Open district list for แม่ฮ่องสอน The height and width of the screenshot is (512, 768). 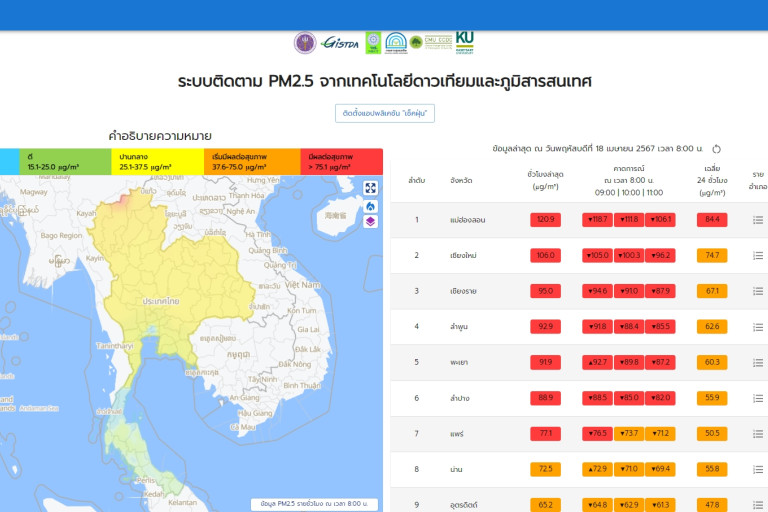[757, 220]
